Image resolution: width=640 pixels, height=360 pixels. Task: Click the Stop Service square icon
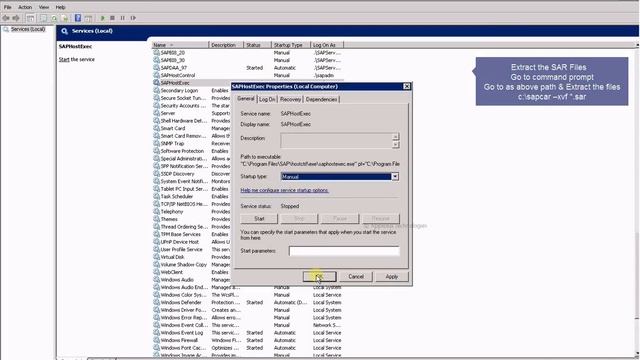pos(112,18)
